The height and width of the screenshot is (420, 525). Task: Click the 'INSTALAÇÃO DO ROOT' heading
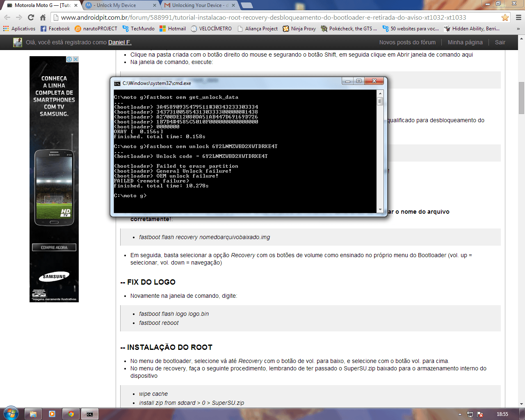click(x=167, y=347)
